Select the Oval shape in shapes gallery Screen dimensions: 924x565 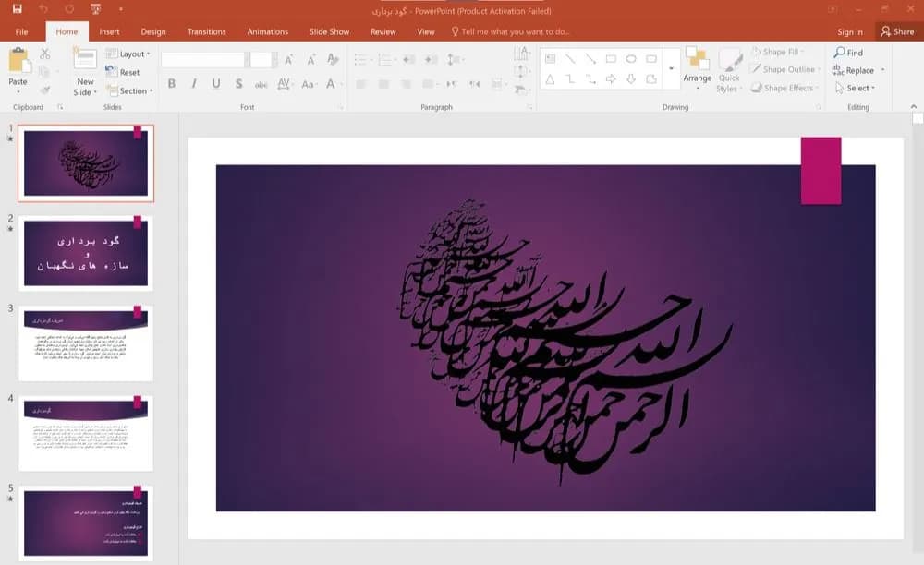point(631,59)
